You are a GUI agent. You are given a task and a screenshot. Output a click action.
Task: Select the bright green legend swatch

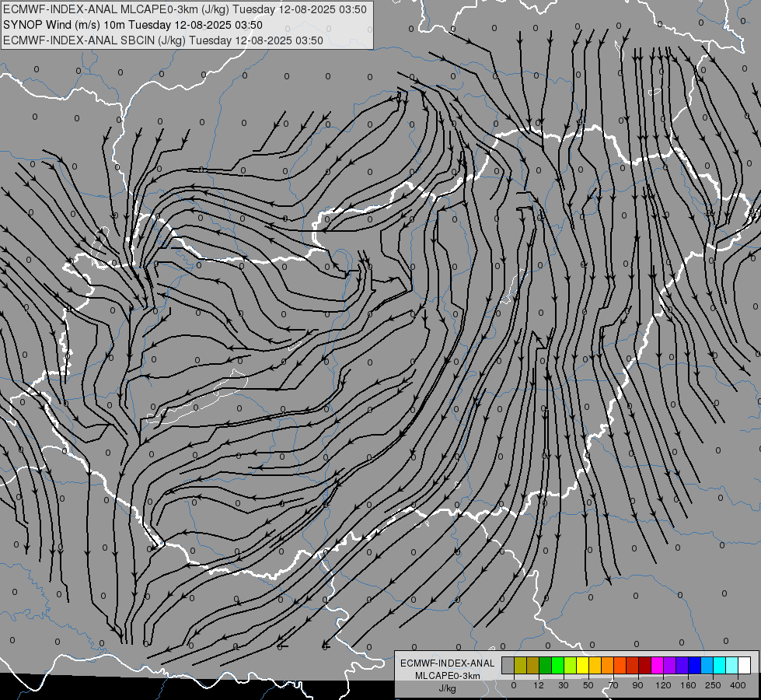[557, 665]
